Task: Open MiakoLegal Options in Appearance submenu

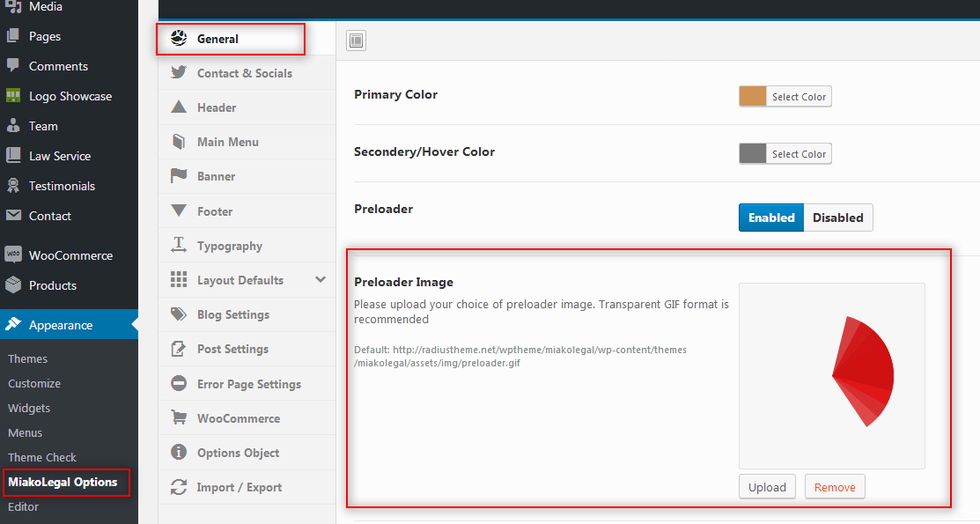Action: [x=63, y=482]
